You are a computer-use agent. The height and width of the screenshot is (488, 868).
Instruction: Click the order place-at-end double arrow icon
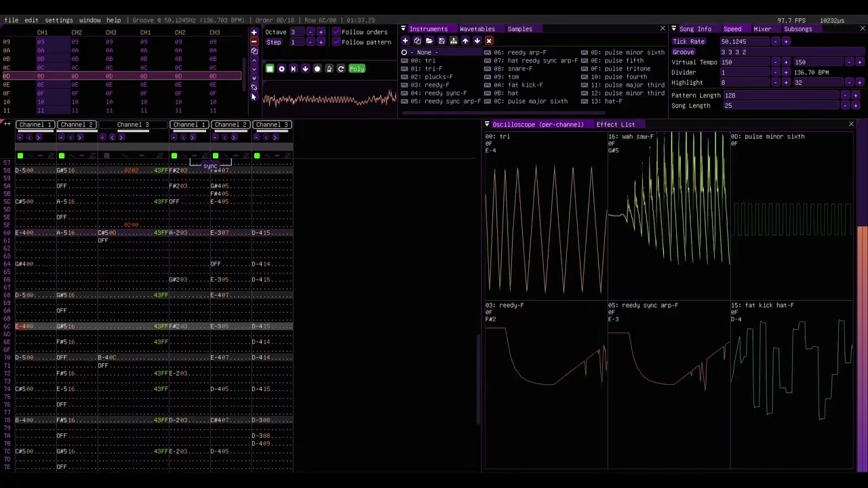pos(254,78)
